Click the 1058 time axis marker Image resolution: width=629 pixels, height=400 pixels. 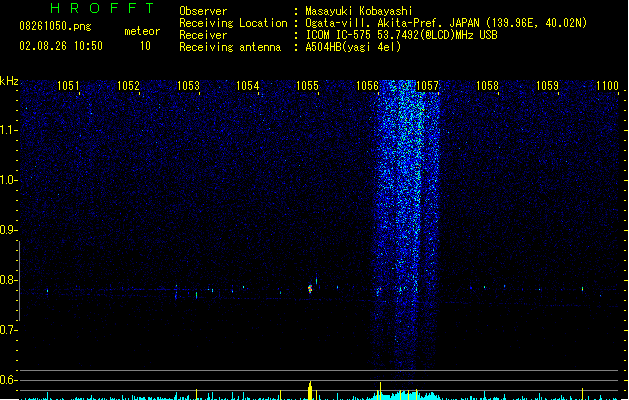pyautogui.click(x=487, y=86)
